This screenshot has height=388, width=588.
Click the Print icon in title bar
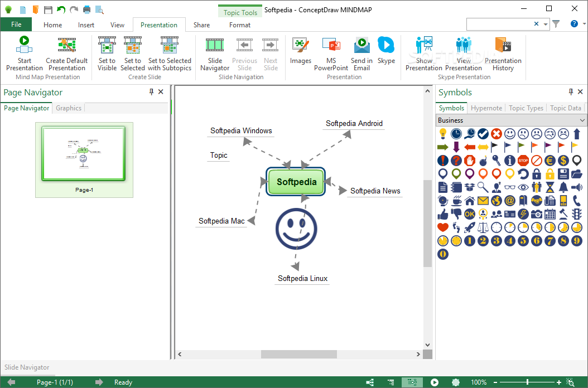[86, 9]
